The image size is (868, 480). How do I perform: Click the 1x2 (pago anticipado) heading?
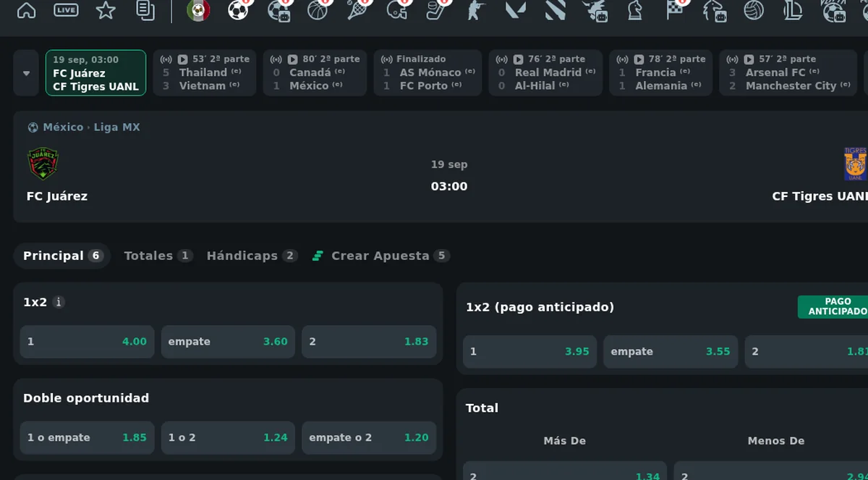(x=540, y=307)
